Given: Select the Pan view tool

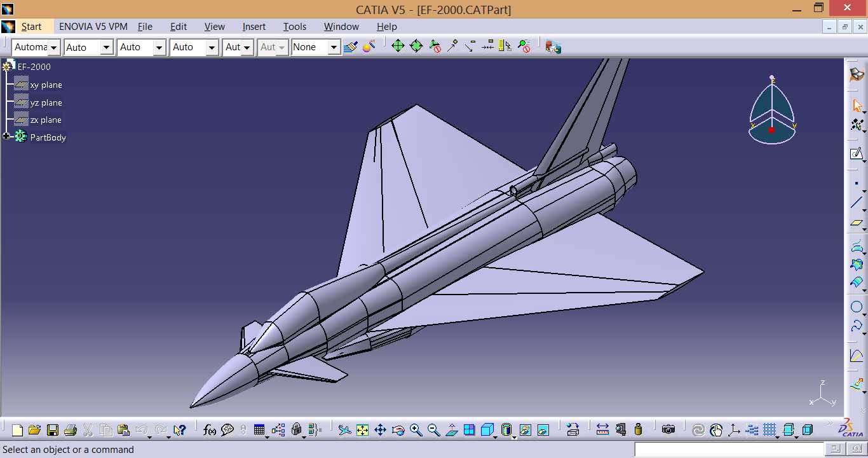Looking at the screenshot, I should click(380, 430).
